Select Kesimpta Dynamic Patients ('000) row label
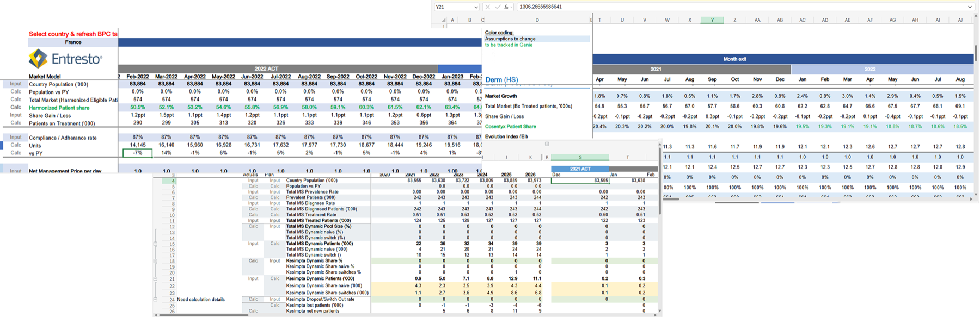Screen dimensions: 980x317 320,279
